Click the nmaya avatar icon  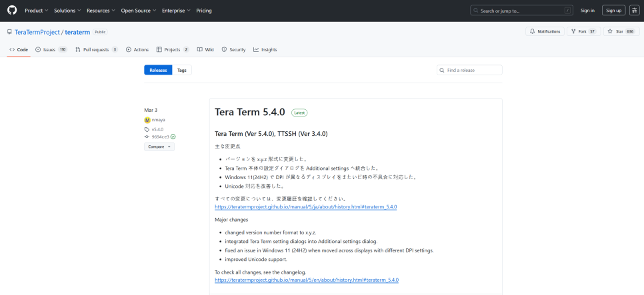click(x=147, y=120)
